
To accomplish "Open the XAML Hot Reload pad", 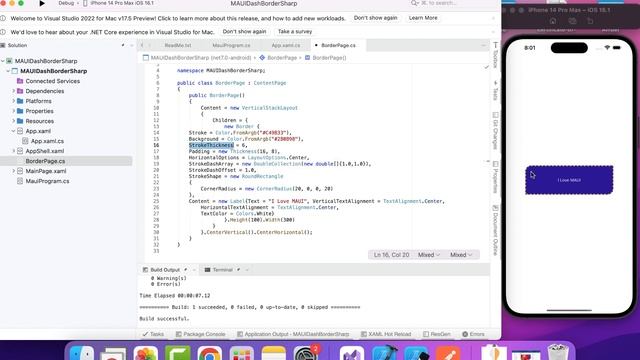I will pos(386,334).
